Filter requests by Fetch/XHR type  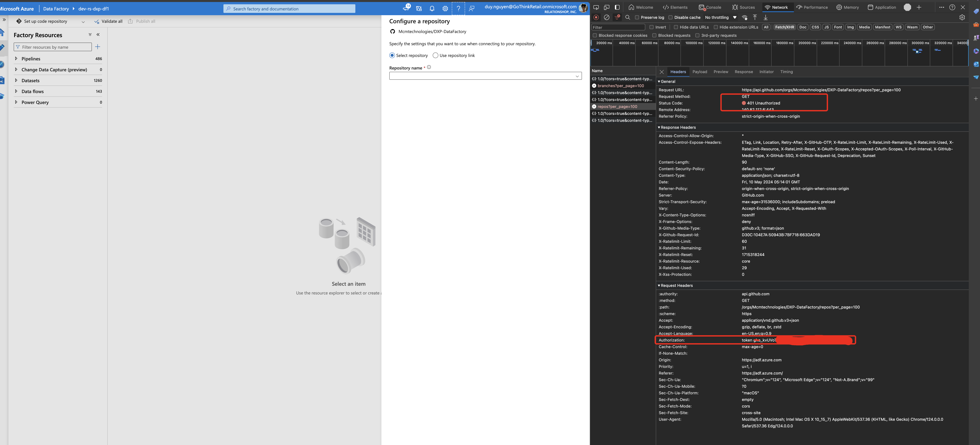(x=784, y=27)
